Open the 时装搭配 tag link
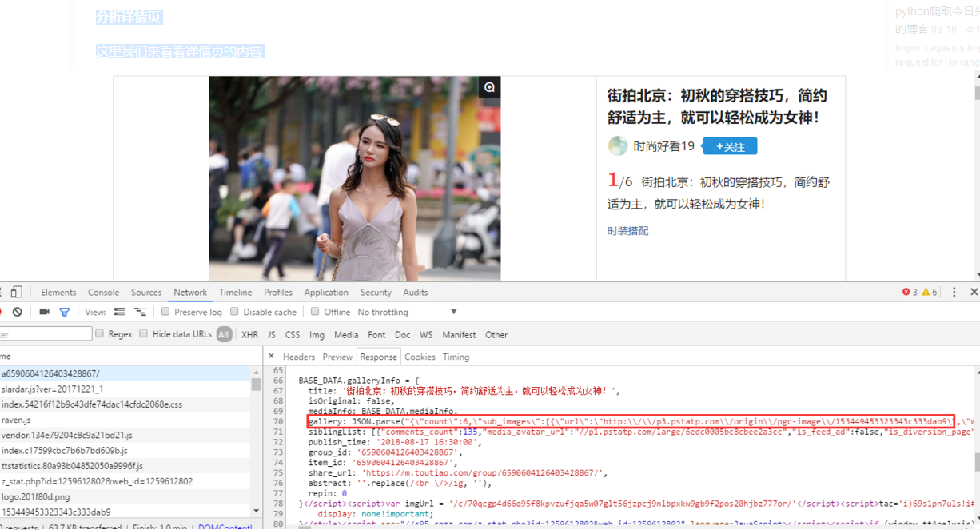The height and width of the screenshot is (530, 980). click(627, 231)
